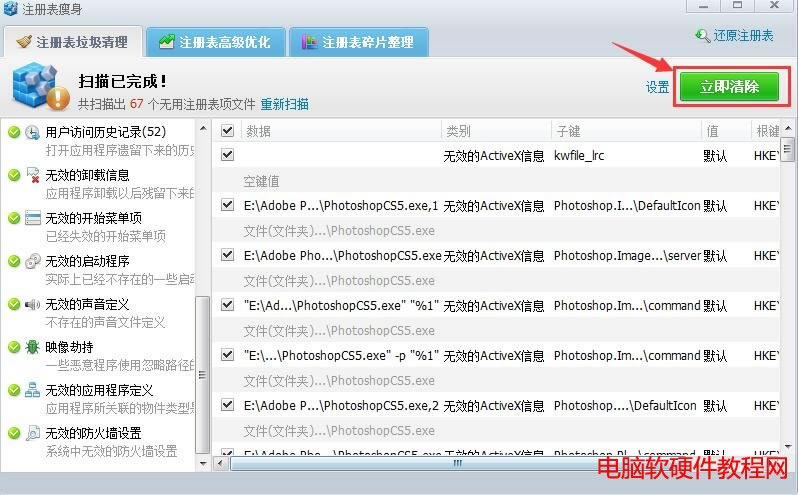Toggle green check for 无效的防火墙设置

click(x=14, y=433)
